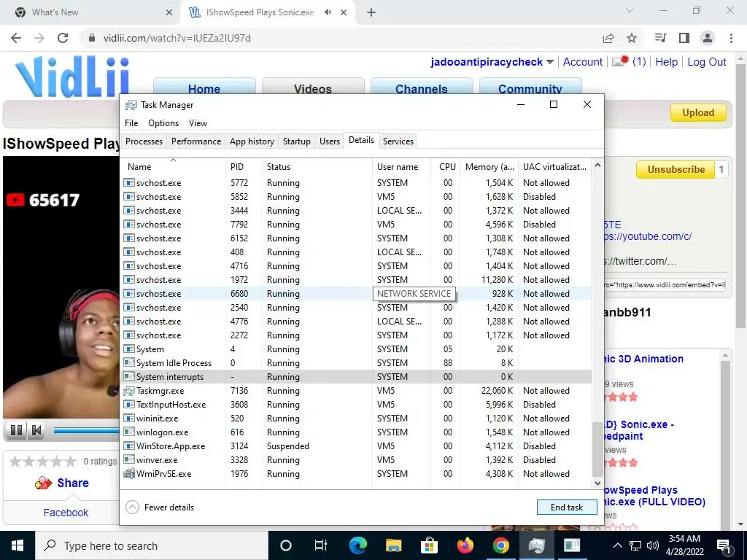The height and width of the screenshot is (560, 747).
Task: Open Chrome three-dot menu
Action: pyautogui.click(x=731, y=38)
